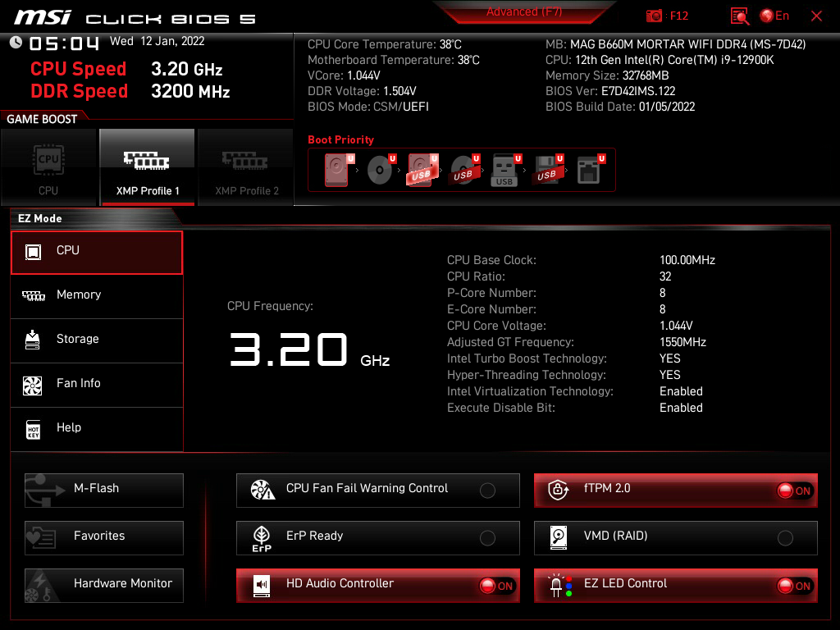This screenshot has height=630, width=840.
Task: Click the CPU Base Clock 100.00MHz value
Action: pos(687,260)
